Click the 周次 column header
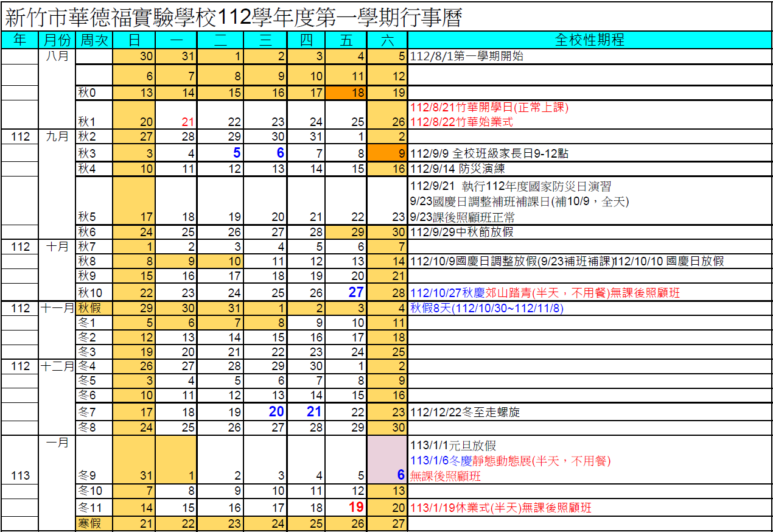Viewport: 773px width, 532px height. (94, 40)
